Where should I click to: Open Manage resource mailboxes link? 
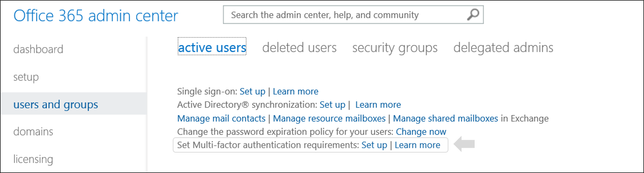[x=329, y=118]
